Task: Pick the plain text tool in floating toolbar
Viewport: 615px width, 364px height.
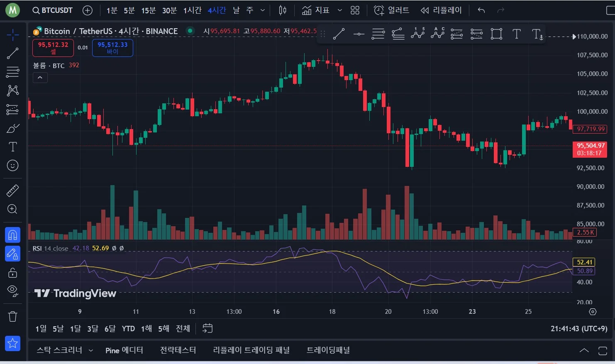Action: (517, 34)
